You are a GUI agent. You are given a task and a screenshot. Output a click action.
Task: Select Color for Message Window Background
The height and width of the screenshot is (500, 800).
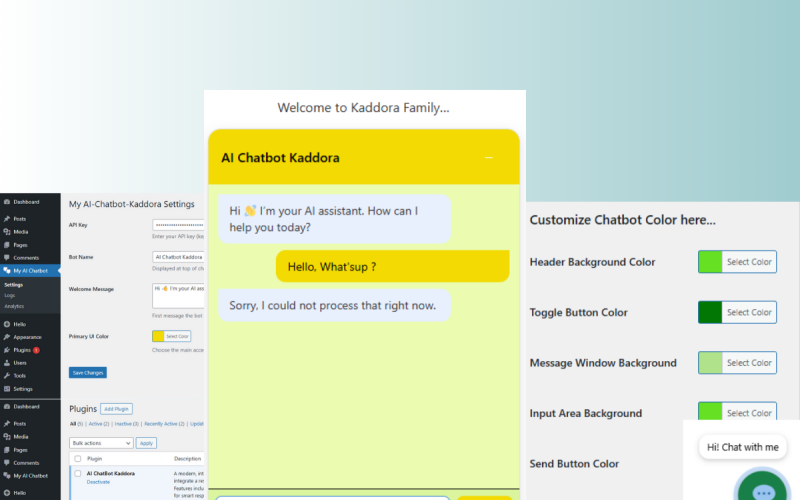(x=738, y=363)
